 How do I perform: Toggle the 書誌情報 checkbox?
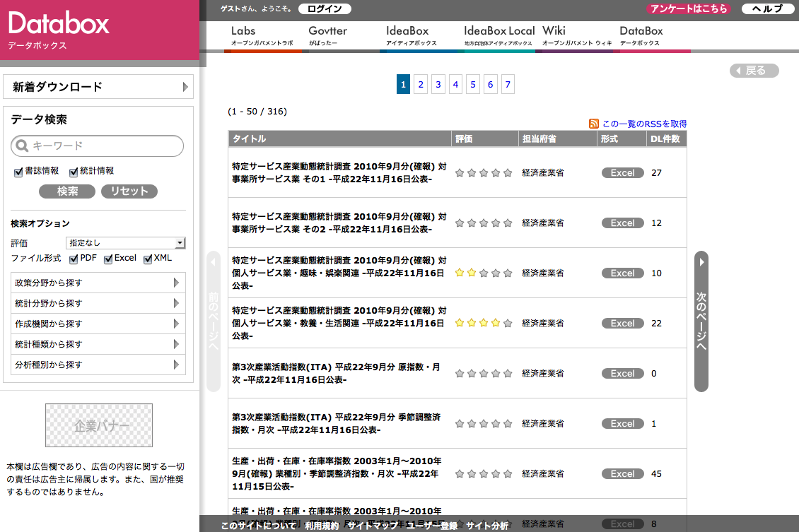(x=19, y=172)
